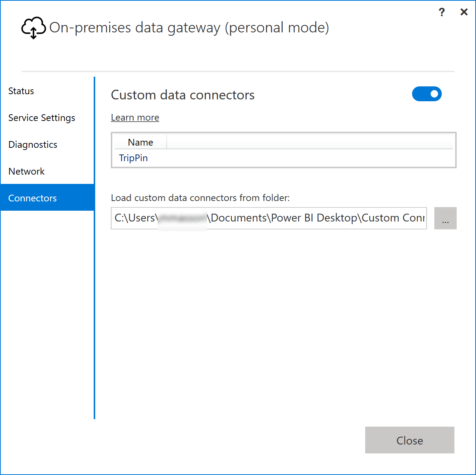The width and height of the screenshot is (476, 475).
Task: Open the help question mark icon
Action: pos(441,12)
